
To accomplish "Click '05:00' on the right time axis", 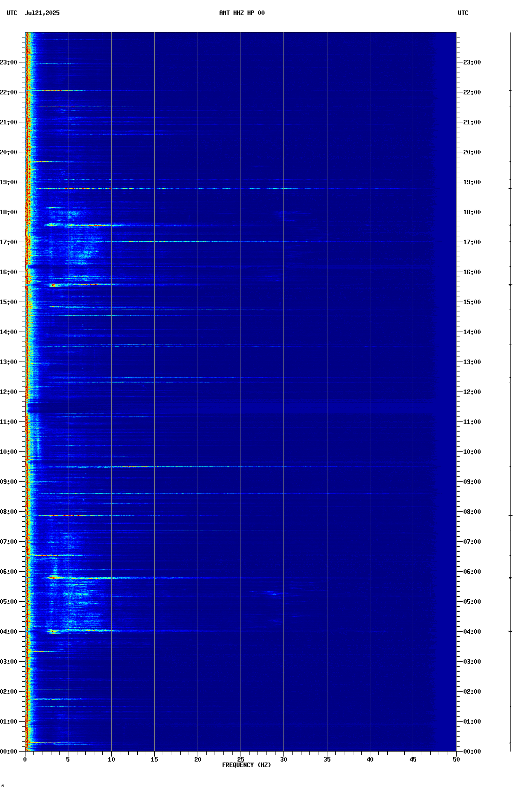I will pos(472,602).
